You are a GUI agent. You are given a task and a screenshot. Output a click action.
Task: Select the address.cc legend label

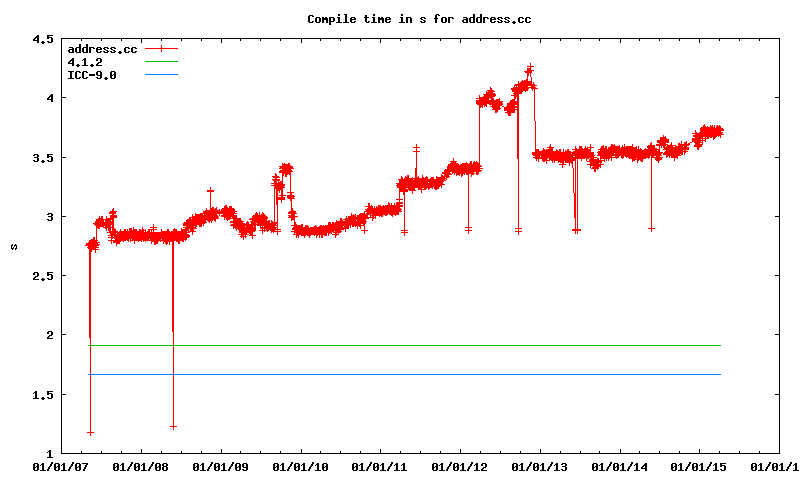pyautogui.click(x=102, y=49)
